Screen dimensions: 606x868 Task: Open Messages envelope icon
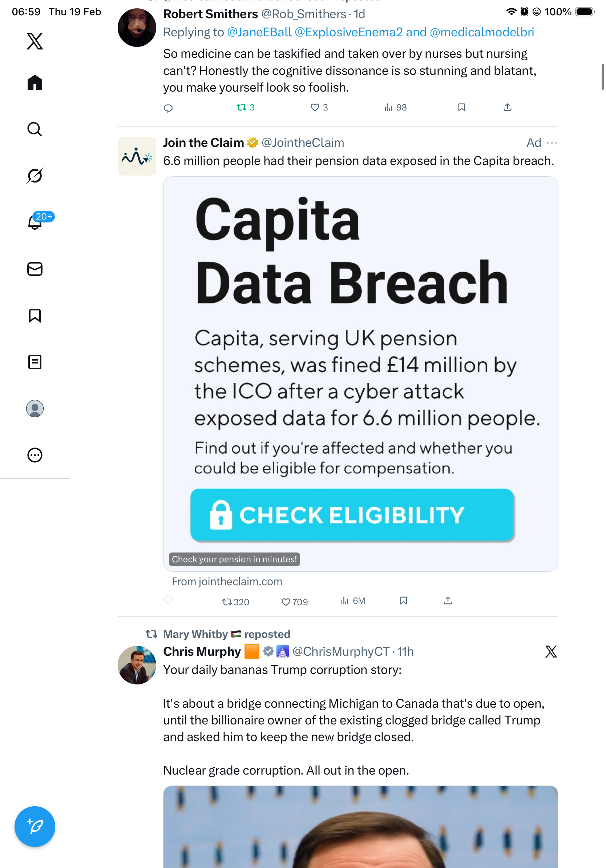coord(35,269)
